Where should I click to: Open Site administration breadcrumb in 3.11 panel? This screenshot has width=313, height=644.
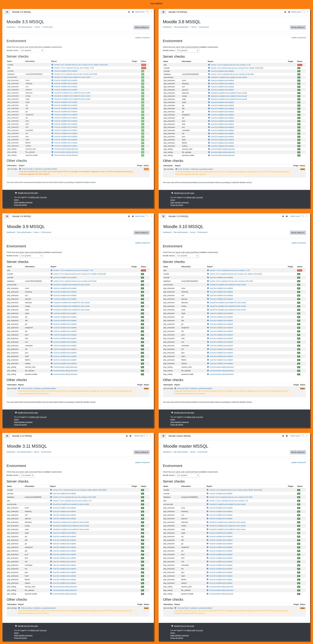pos(24,452)
